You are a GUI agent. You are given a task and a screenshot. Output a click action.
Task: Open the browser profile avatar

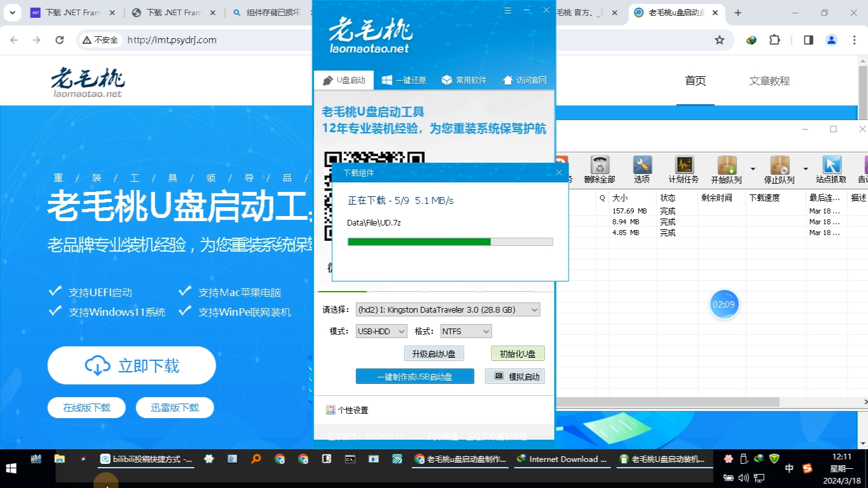831,40
